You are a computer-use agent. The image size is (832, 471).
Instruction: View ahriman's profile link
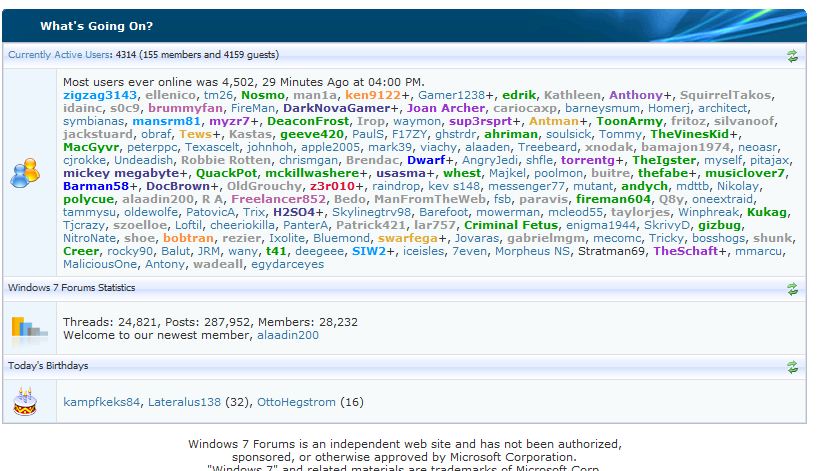click(x=511, y=135)
